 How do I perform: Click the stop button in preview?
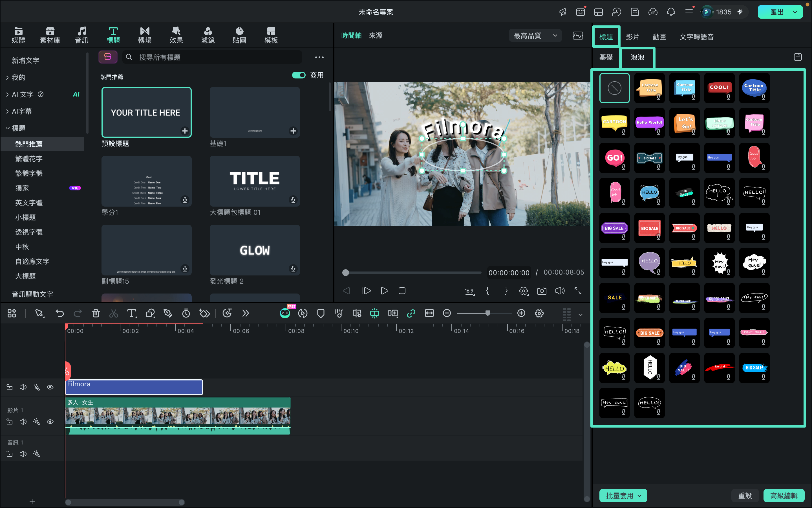click(x=402, y=291)
